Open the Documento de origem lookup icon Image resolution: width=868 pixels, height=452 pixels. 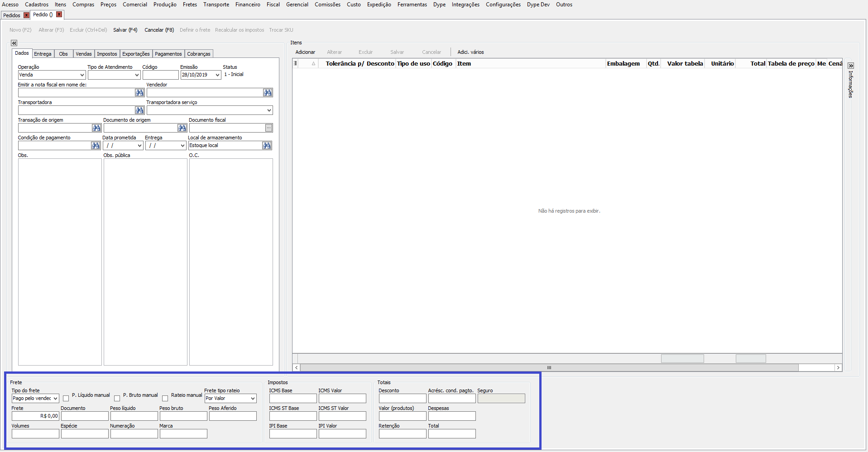pos(182,128)
